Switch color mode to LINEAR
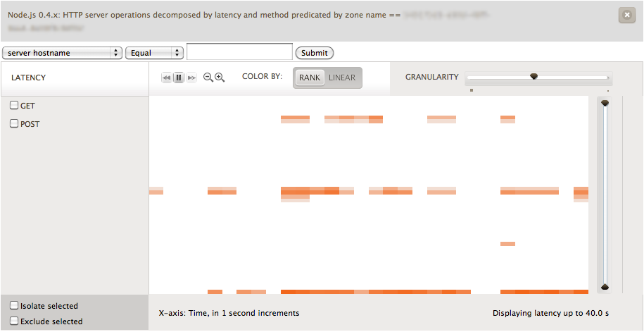644x332 pixels. coord(343,78)
